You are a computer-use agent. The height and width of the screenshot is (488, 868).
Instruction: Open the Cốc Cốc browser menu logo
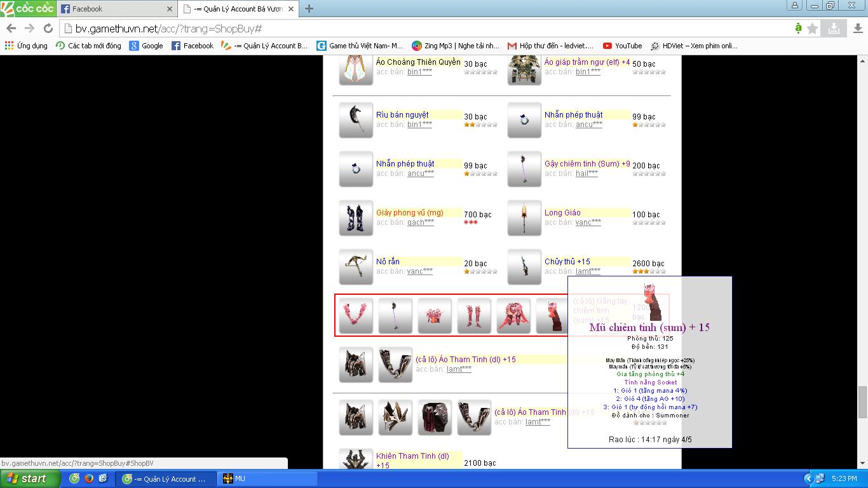coord(28,8)
